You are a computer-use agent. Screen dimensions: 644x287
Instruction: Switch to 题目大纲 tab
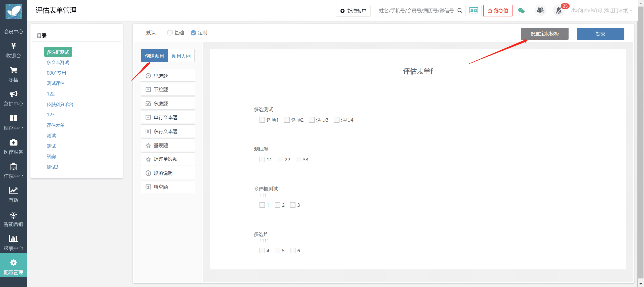pyautogui.click(x=181, y=56)
